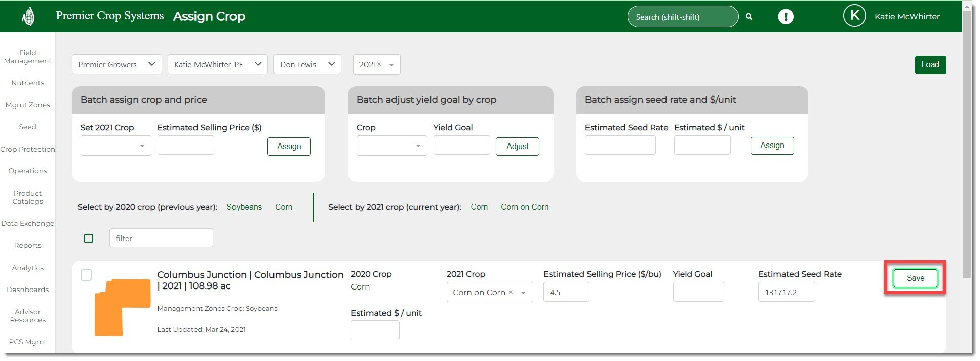Open Field Management in sidebar

tap(27, 57)
